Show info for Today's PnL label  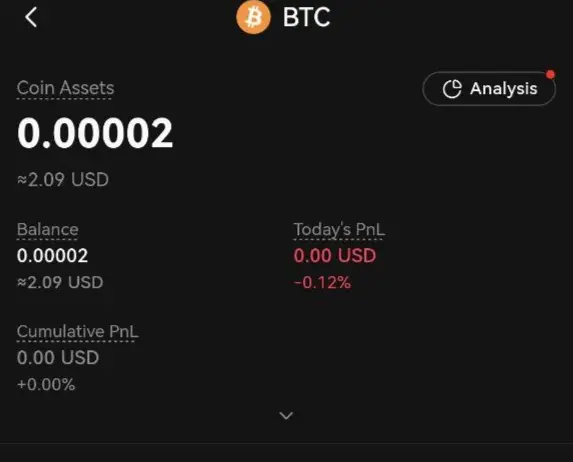[x=339, y=230]
